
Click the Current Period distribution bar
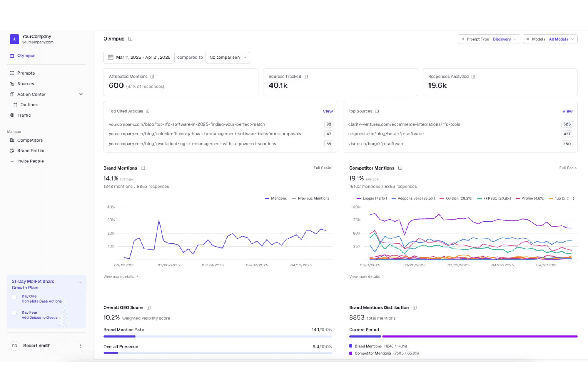click(463, 336)
